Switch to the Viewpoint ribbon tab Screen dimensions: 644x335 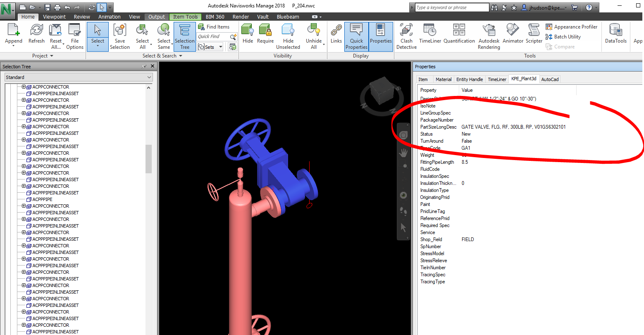coord(54,17)
